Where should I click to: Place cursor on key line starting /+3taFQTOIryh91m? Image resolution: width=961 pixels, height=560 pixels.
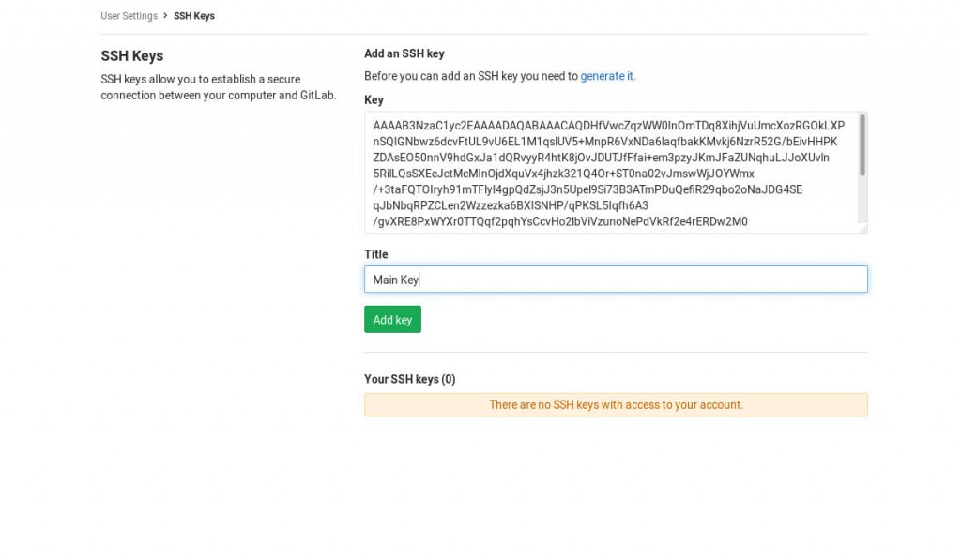click(587, 190)
